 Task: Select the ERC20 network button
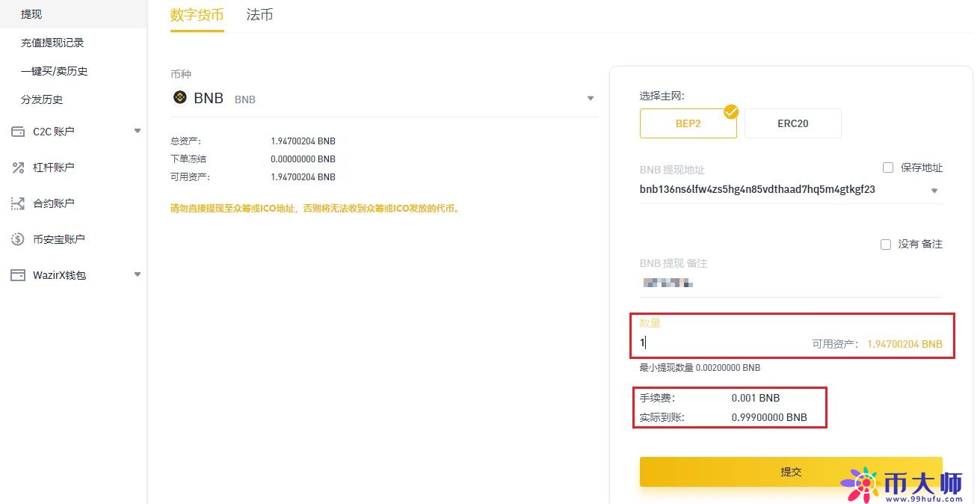[x=792, y=123]
